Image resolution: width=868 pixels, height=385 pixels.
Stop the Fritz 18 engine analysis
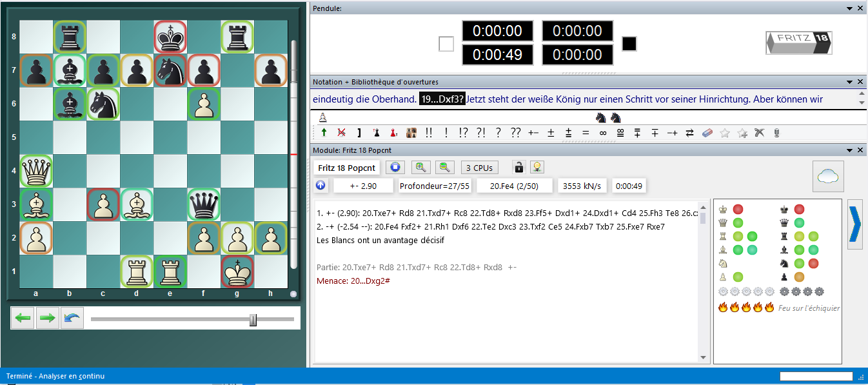click(x=396, y=168)
